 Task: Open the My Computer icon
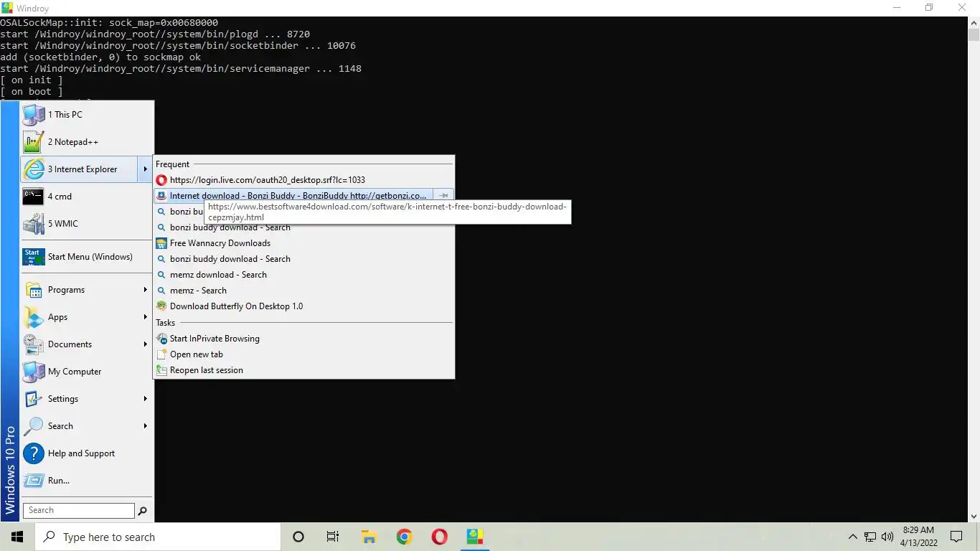tap(33, 372)
